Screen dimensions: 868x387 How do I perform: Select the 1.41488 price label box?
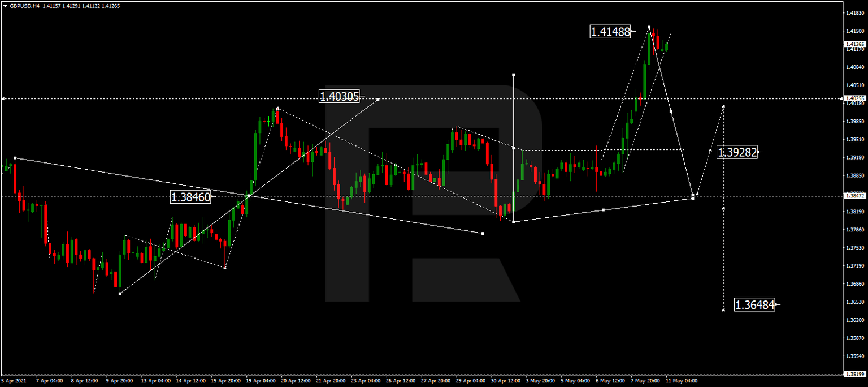pyautogui.click(x=610, y=33)
